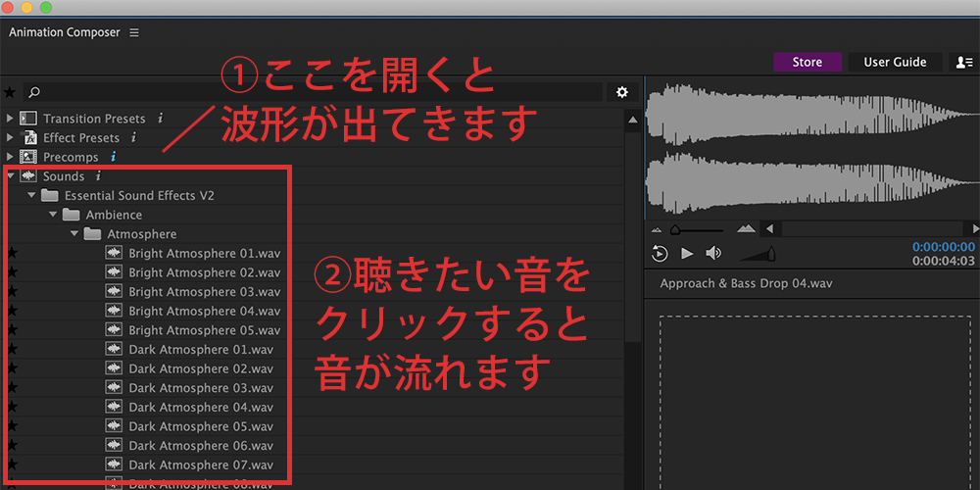Zoom out waveform with small mountain icon
This screenshot has height=490, width=980.
click(655, 229)
